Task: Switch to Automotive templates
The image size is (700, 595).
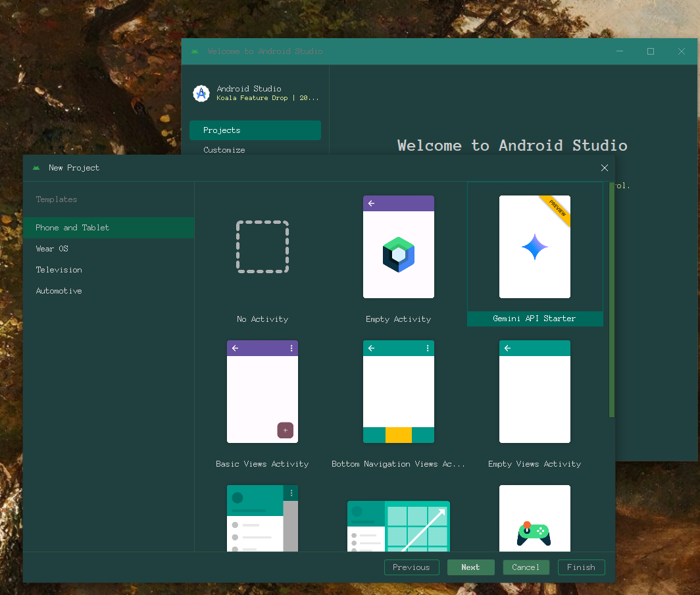Action: (x=109, y=291)
